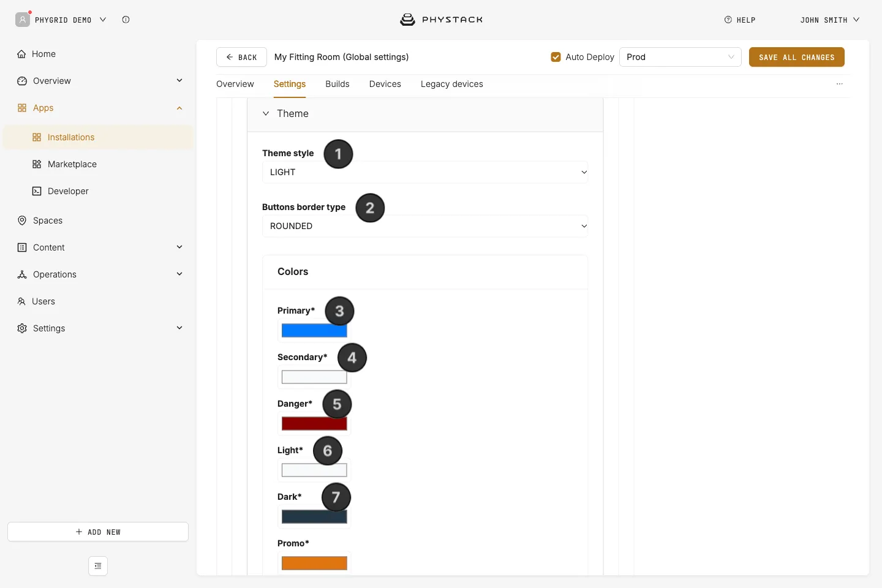Screen dimensions: 882x588
Task: Click the Back button
Action: click(241, 57)
